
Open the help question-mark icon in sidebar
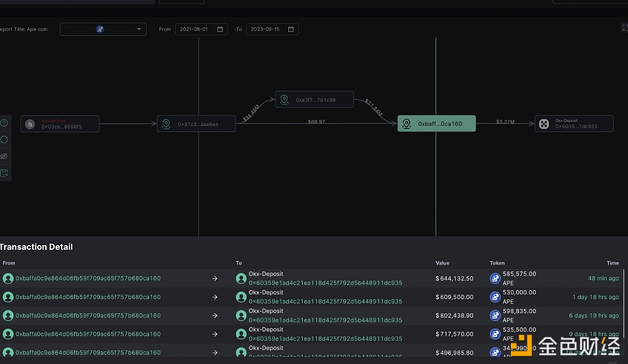click(4, 123)
